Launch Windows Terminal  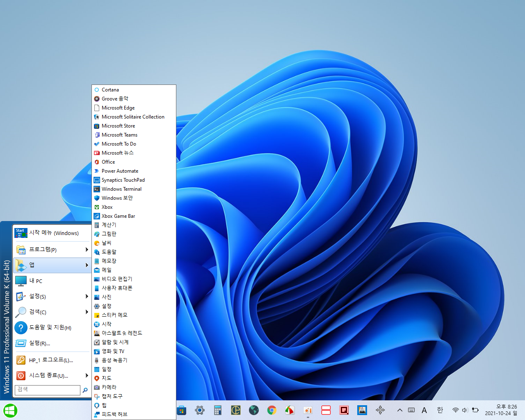pyautogui.click(x=134, y=189)
